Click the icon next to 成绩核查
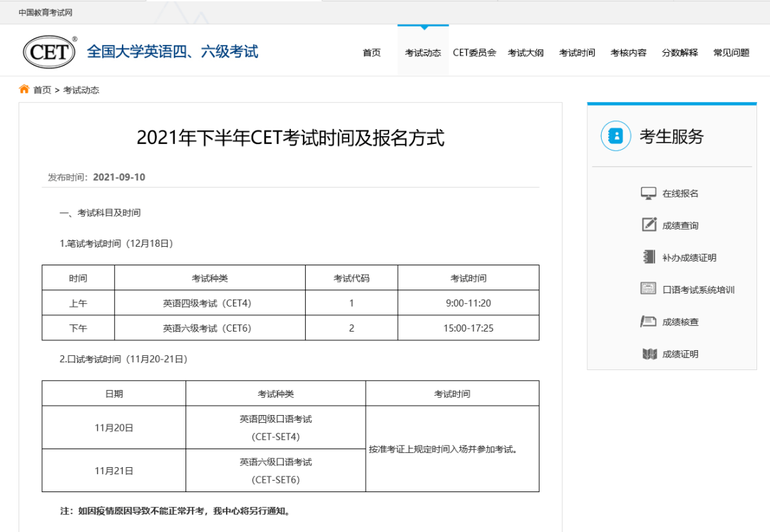770x532 pixels. pyautogui.click(x=648, y=321)
